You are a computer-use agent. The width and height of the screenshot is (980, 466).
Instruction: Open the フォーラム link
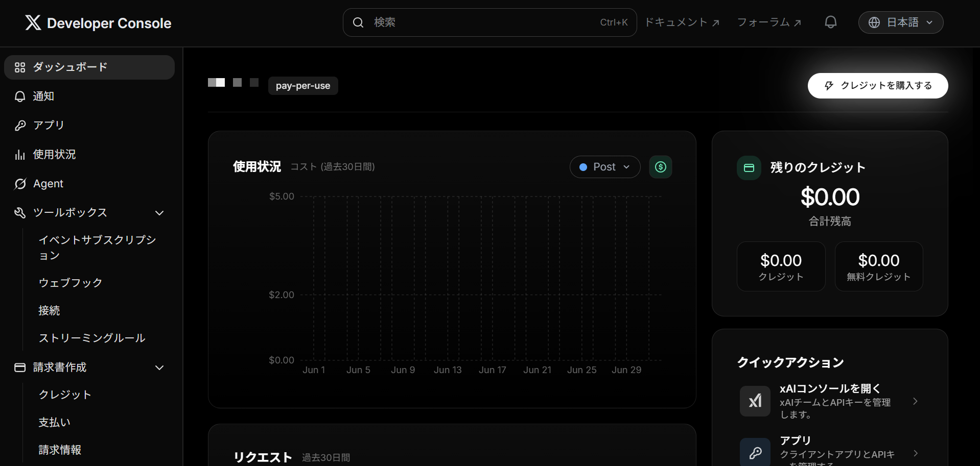(x=769, y=22)
